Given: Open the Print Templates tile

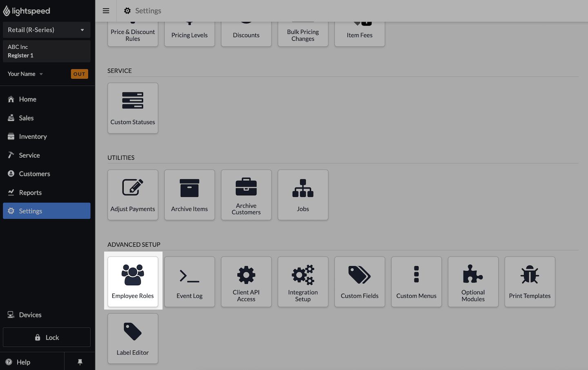Looking at the screenshot, I should [x=530, y=282].
